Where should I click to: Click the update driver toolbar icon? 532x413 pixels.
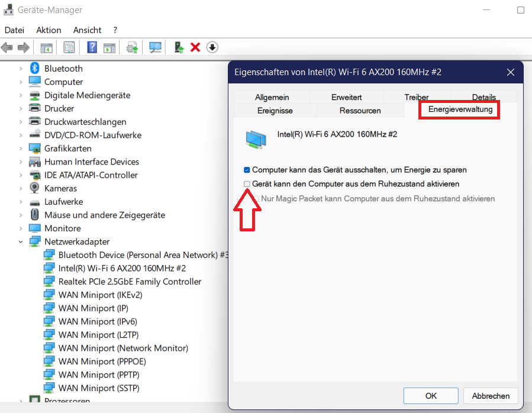[x=132, y=47]
